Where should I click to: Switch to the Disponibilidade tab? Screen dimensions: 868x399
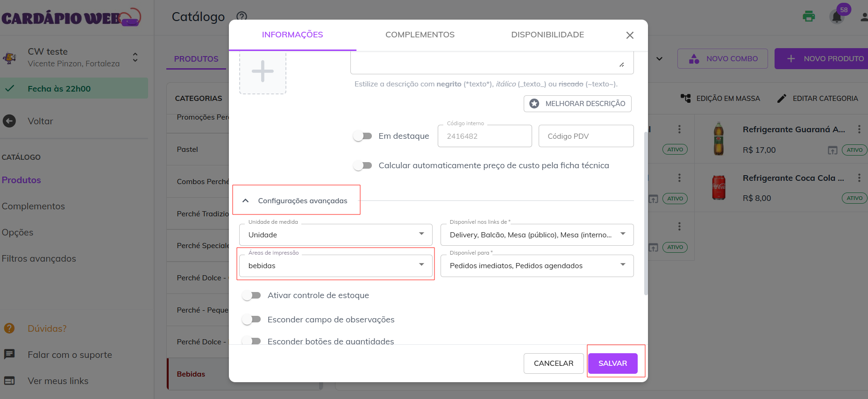(x=547, y=35)
